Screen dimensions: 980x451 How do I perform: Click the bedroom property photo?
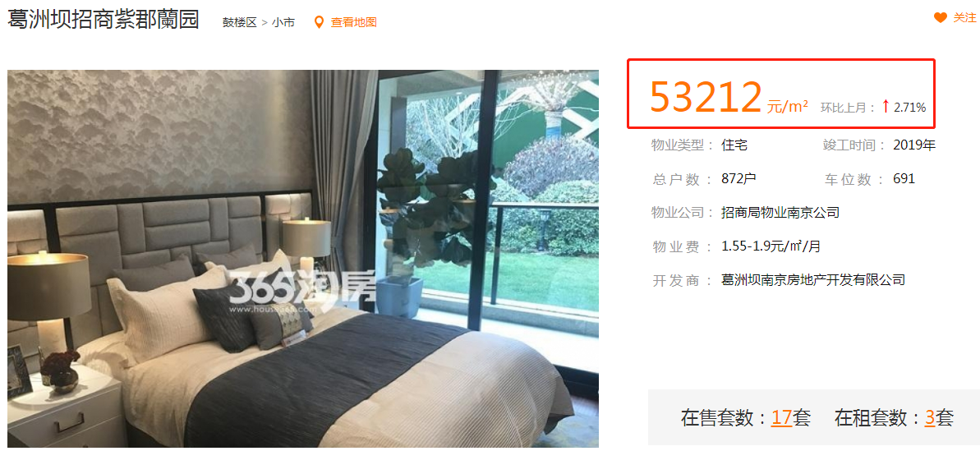(303, 259)
